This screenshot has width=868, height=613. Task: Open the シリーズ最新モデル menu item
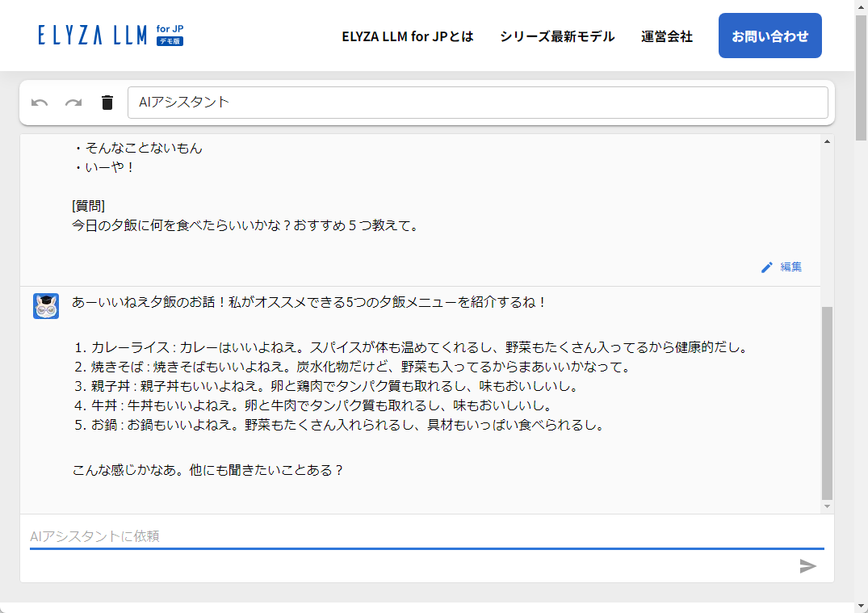tap(556, 36)
